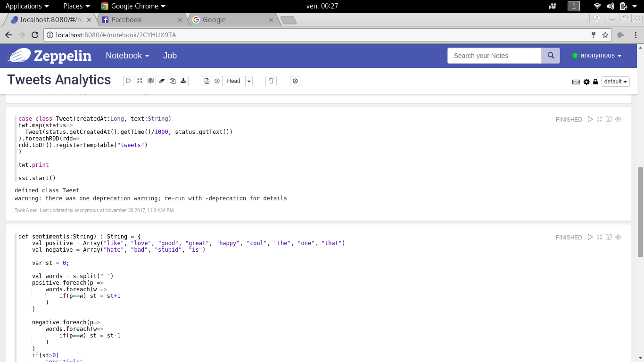The image size is (644, 362).
Task: Open the Notebook menu
Action: [x=127, y=56]
